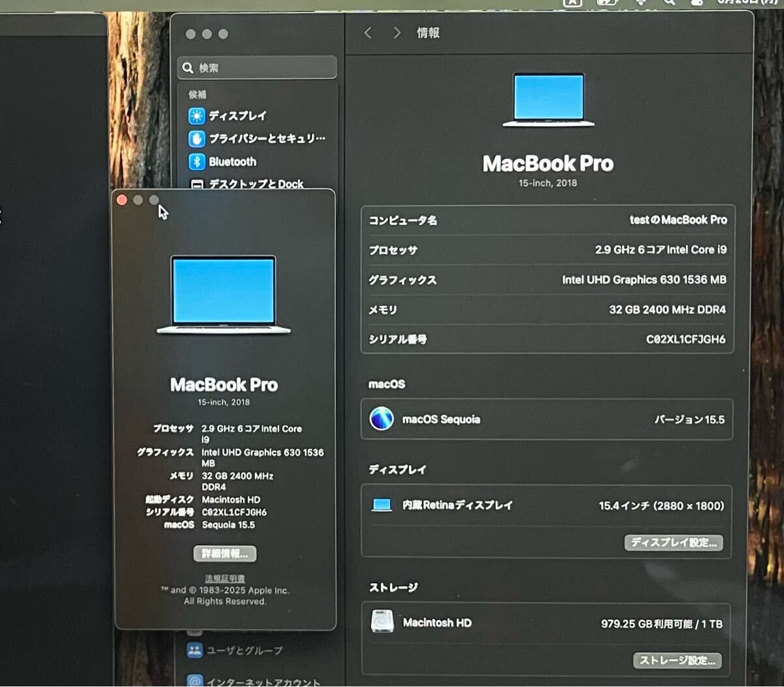Click the MacBook Pro image in the 情報 pane
Viewport: 784px width, 687px height.
click(548, 99)
